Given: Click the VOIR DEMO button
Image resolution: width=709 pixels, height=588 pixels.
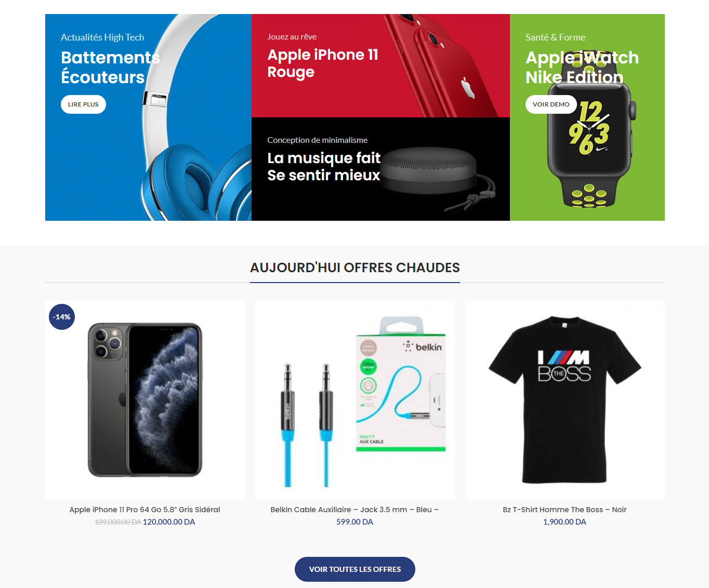Looking at the screenshot, I should [x=551, y=104].
